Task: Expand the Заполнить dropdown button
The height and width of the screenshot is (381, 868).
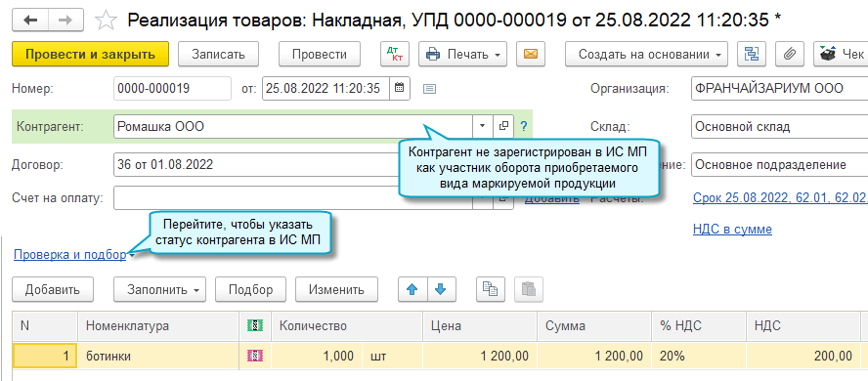Action: [x=159, y=289]
